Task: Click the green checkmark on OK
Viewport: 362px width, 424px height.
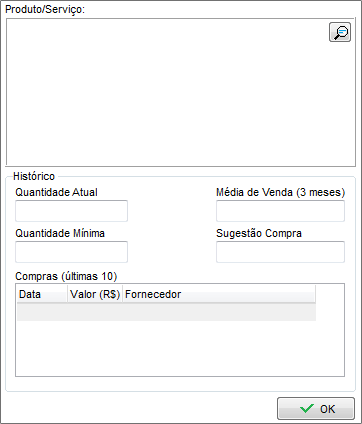Action: pos(307,408)
